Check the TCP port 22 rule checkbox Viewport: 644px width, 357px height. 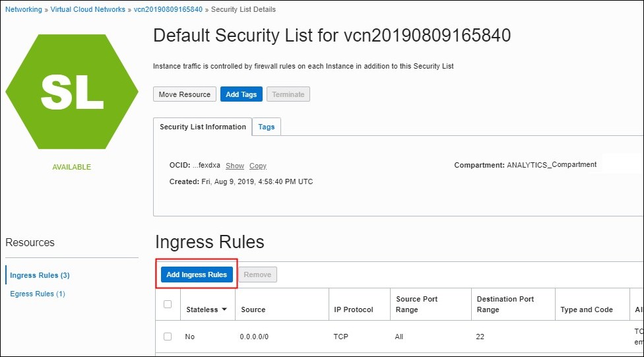[168, 337]
